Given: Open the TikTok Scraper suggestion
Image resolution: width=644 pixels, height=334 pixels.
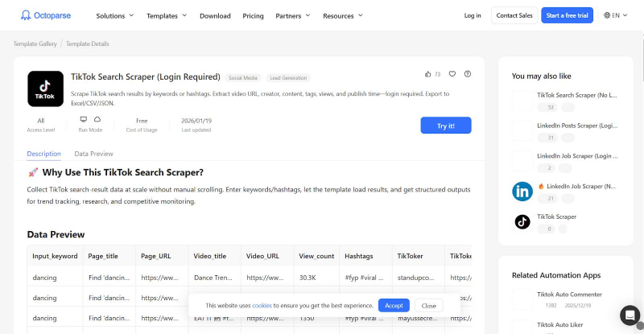Looking at the screenshot, I should click(556, 216).
